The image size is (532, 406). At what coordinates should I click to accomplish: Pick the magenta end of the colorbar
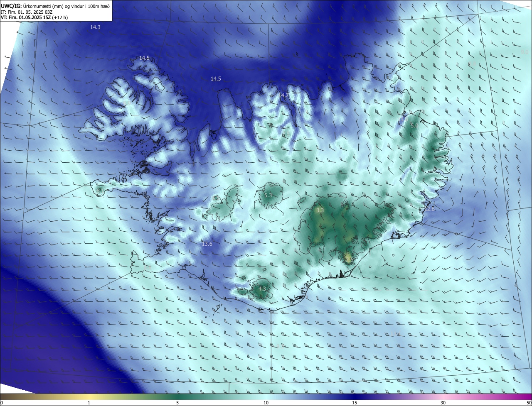[522, 396]
